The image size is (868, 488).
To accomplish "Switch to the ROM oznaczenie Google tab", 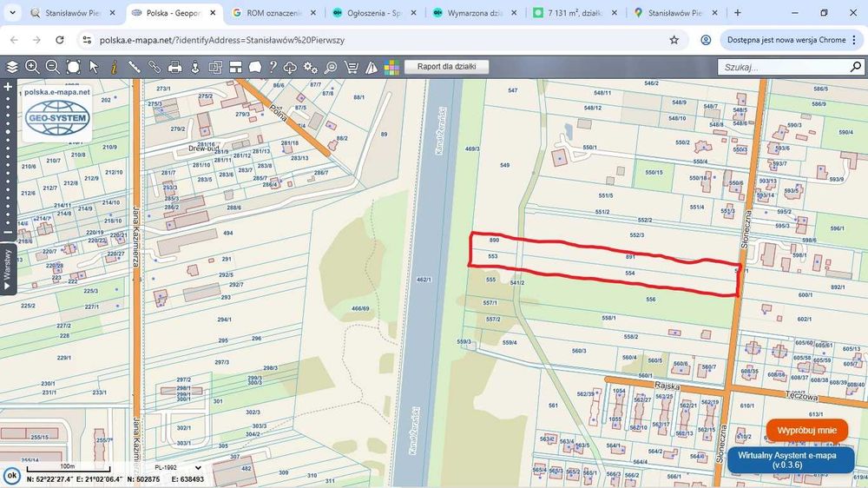I will point(274,13).
